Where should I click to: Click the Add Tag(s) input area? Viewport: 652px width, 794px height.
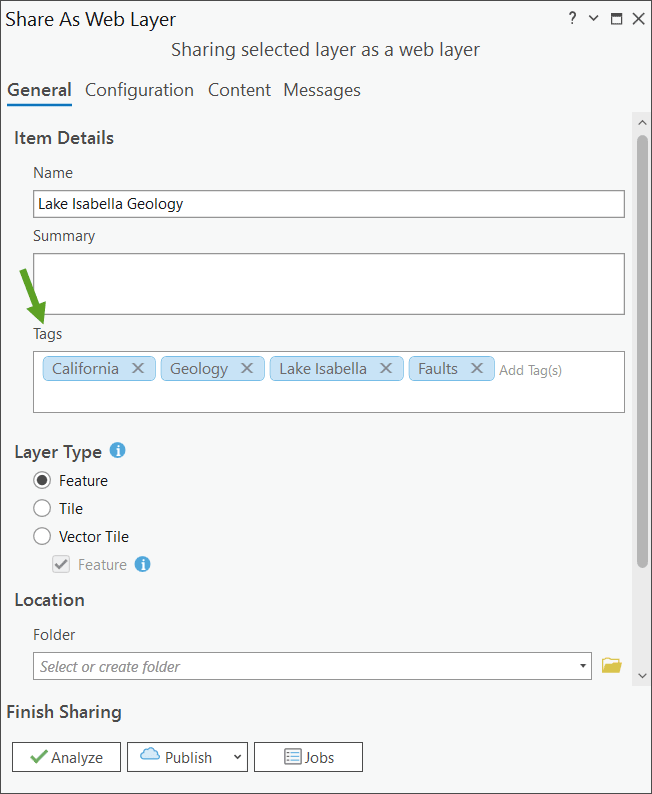pos(531,370)
